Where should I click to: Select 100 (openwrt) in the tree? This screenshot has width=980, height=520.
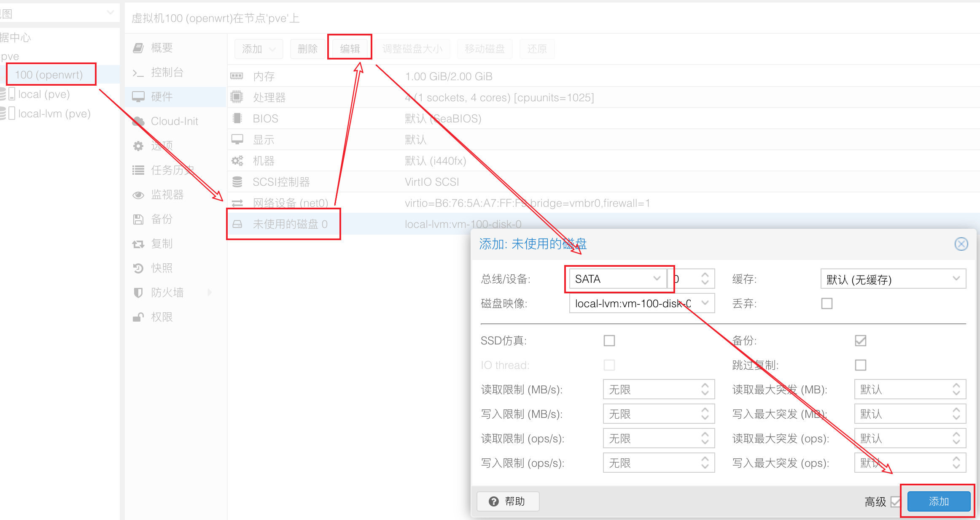point(49,75)
